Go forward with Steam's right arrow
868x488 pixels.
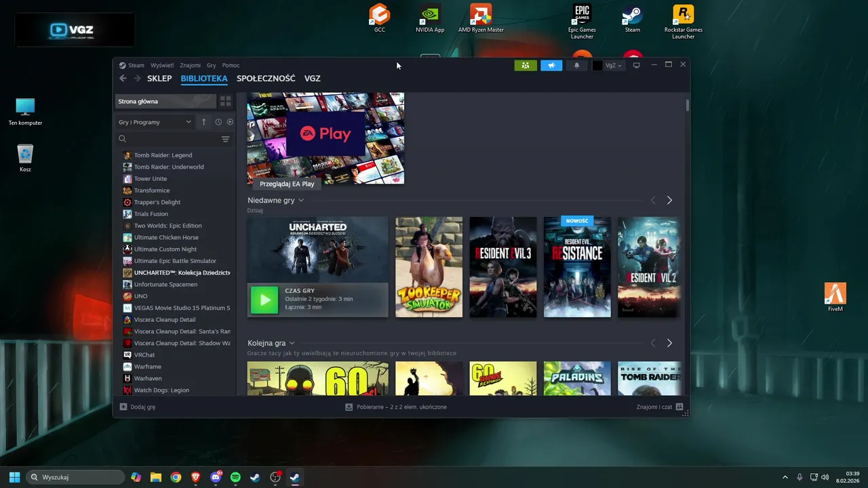(x=137, y=79)
